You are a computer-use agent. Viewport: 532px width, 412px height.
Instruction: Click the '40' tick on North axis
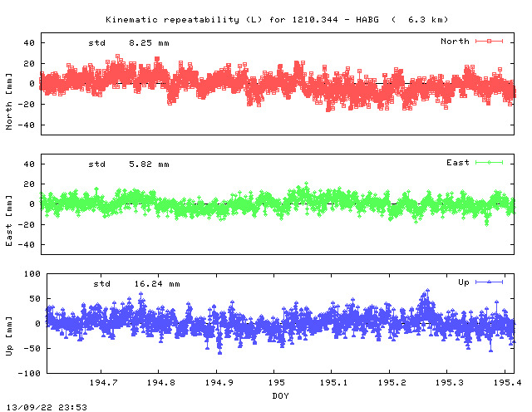29,43
